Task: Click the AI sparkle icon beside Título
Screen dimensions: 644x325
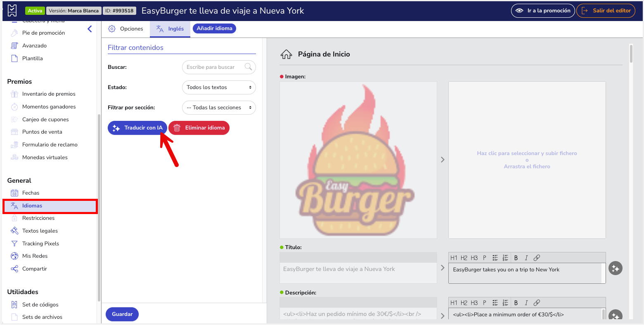Action: point(615,268)
